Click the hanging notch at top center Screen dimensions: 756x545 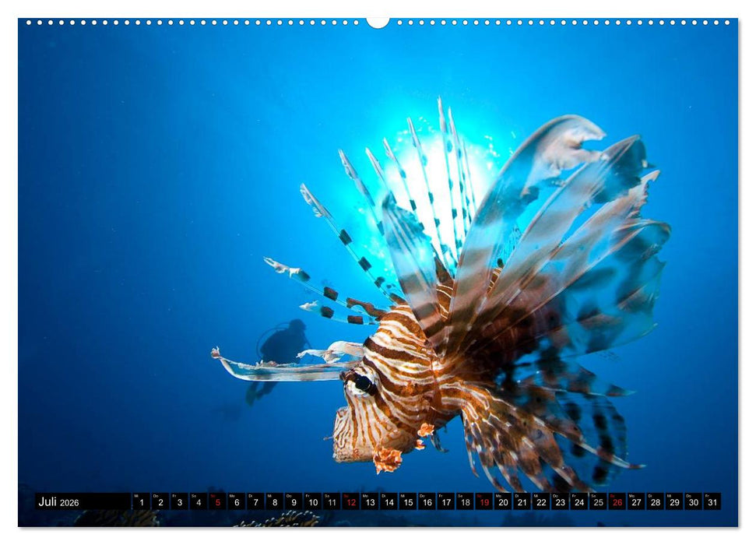378,23
